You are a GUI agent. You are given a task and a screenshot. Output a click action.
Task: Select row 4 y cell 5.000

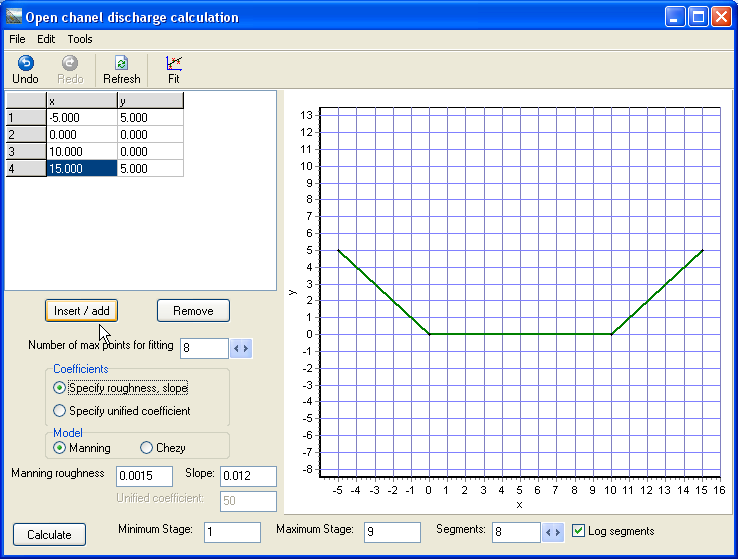[151, 168]
